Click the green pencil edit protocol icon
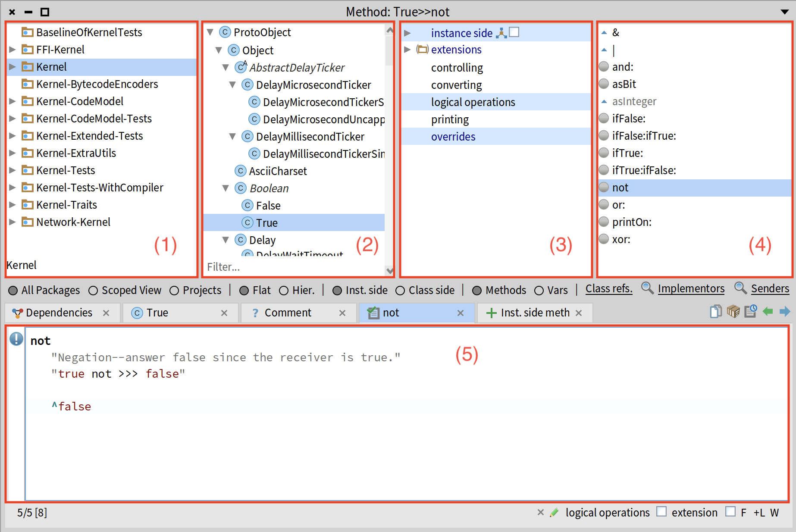 pyautogui.click(x=555, y=513)
